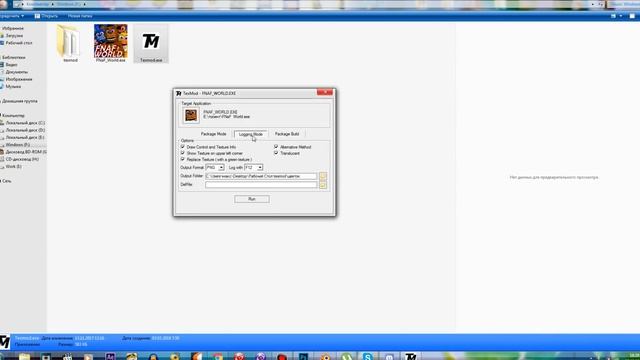Open the Упорядочить dropdown in Explorer toolbar
Image resolution: width=640 pixels, height=360 pixels.
[x=11, y=16]
